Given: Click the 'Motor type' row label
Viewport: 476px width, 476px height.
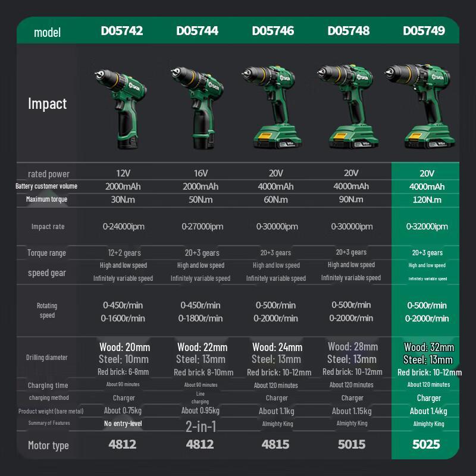Looking at the screenshot, I should pyautogui.click(x=48, y=446).
